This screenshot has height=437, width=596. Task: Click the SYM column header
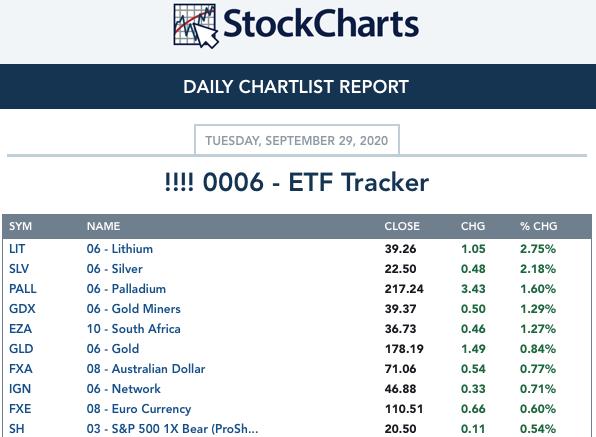21,226
